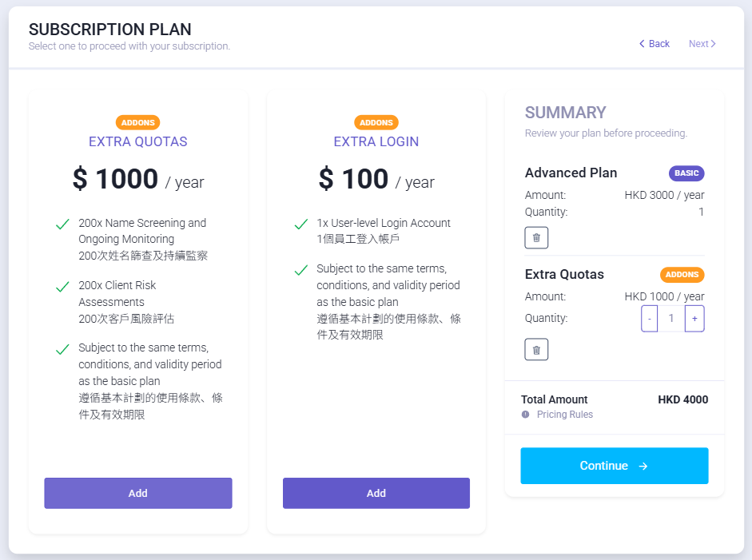Continue to the next checkout step
Viewport: 752px width, 560px height.
pos(615,466)
